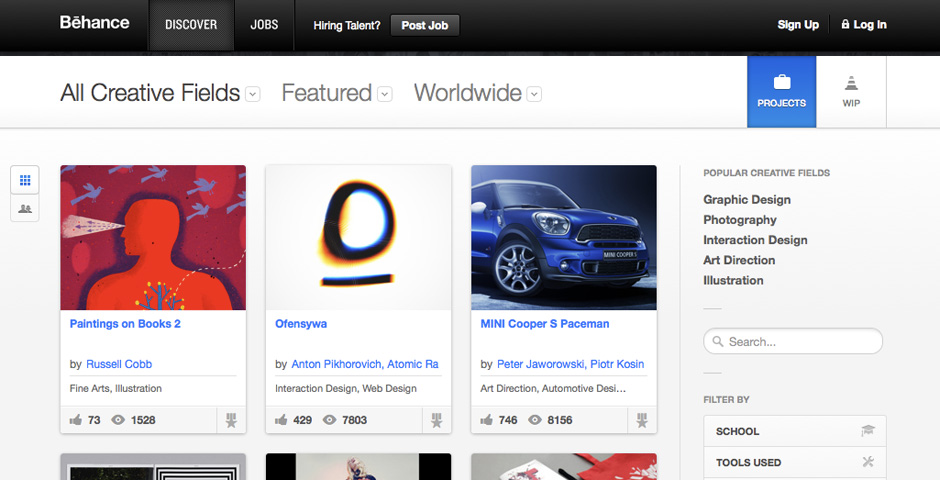Click the lock icon beside Log In

click(x=845, y=25)
